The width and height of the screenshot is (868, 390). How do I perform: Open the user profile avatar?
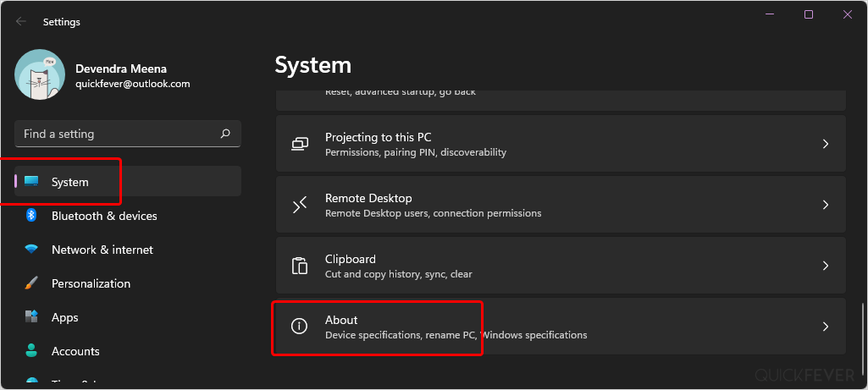(x=40, y=74)
